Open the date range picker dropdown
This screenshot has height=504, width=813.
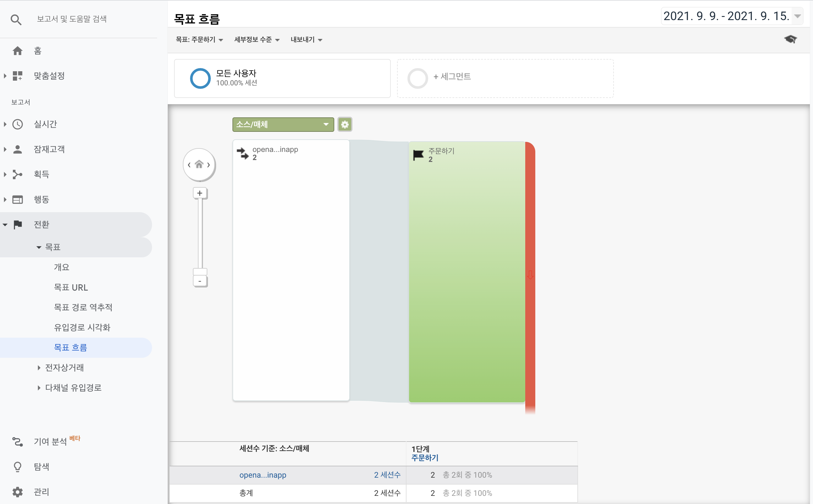tap(732, 16)
